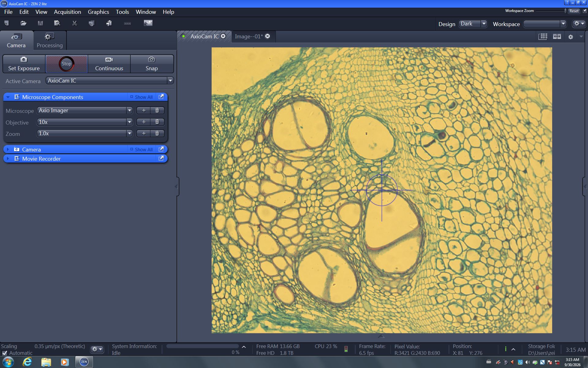Open the Graphics menu
The height and width of the screenshot is (368, 588).
click(98, 12)
